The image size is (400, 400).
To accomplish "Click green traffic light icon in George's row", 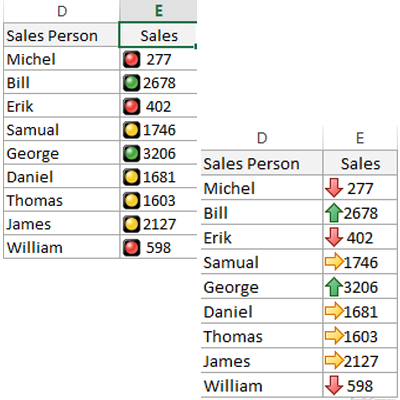I will click(131, 153).
